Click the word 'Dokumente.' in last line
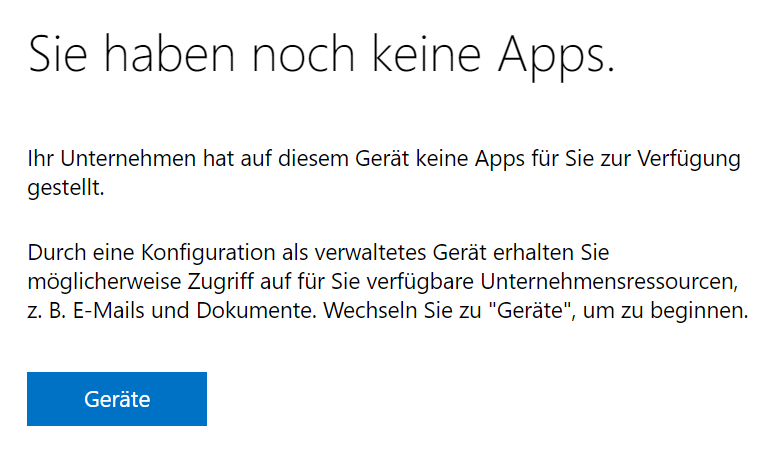Image resolution: width=768 pixels, height=452 pixels. point(257,310)
